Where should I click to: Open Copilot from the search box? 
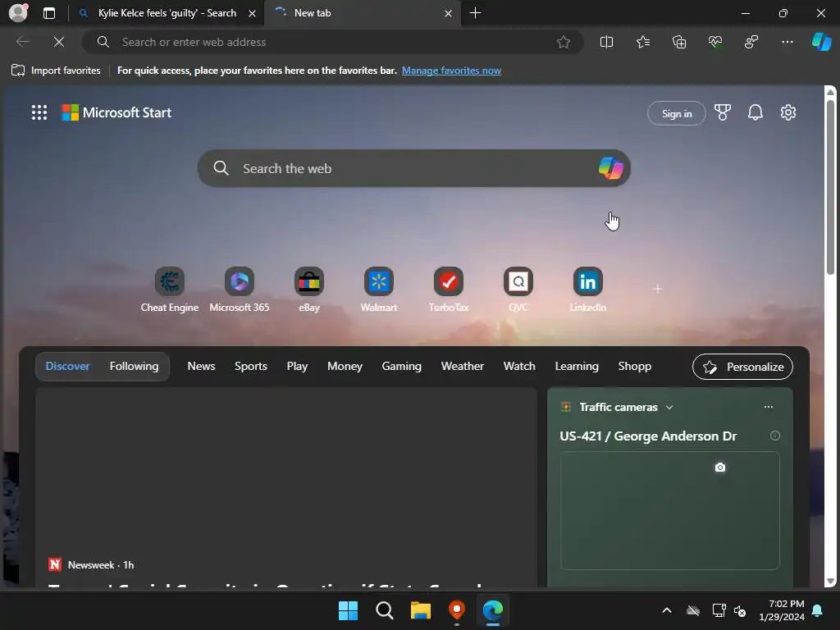click(x=610, y=168)
